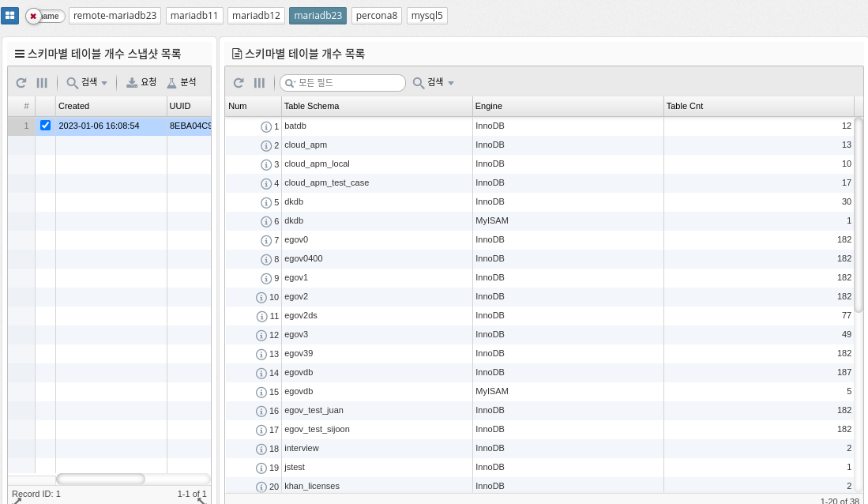Image resolution: width=868 pixels, height=504 pixels.
Task: Click the blue grid dashboard icon
Action: point(10,16)
